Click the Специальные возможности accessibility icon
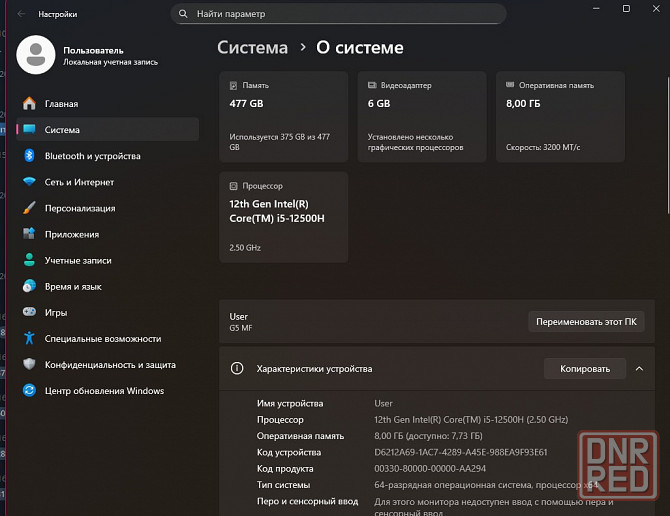The height and width of the screenshot is (516, 670). [x=29, y=338]
